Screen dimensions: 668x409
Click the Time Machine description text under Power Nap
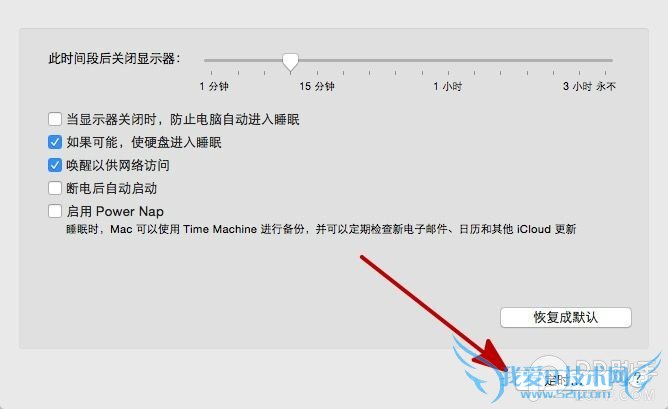click(321, 229)
